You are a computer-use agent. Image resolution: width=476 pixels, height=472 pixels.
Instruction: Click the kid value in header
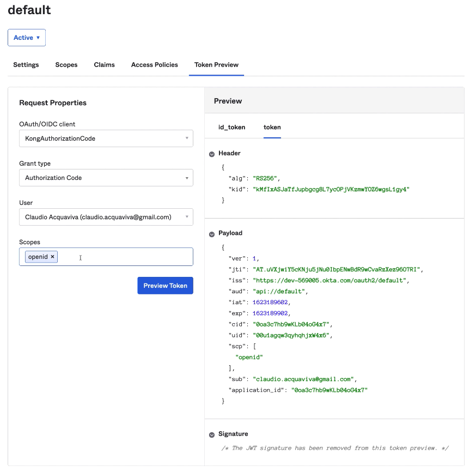point(330,189)
